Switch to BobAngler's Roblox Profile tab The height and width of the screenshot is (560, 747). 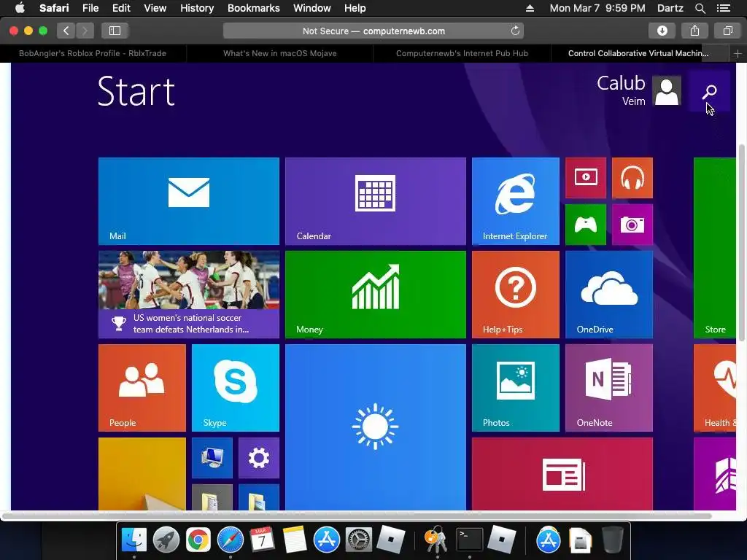click(x=93, y=53)
